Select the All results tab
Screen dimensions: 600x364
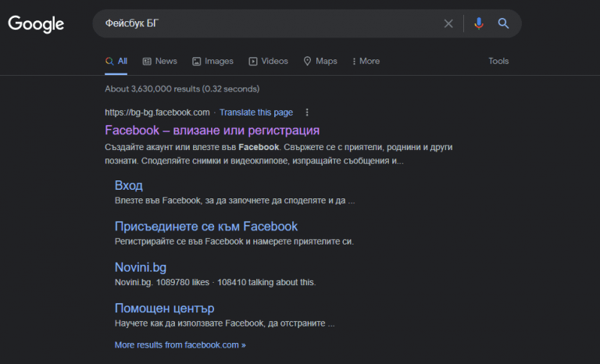click(x=116, y=61)
